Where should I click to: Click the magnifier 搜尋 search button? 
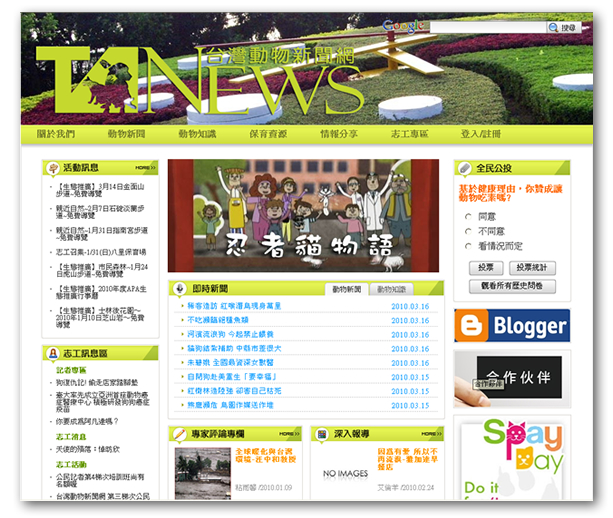coord(563,27)
